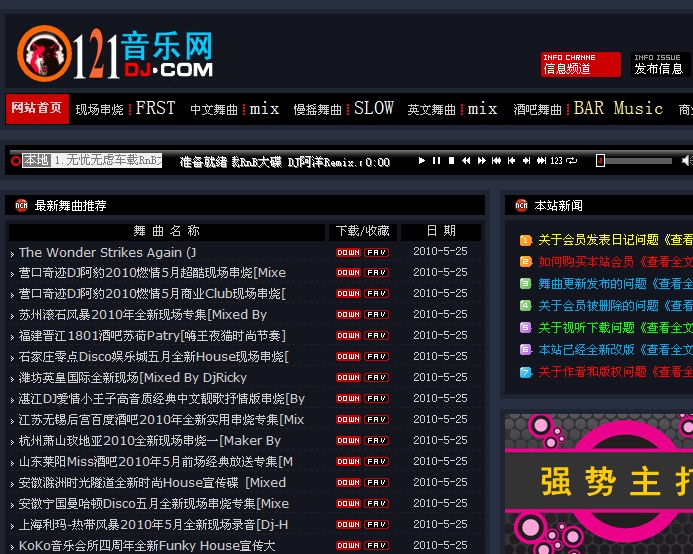Toggle the repeat loop icon in the player
Image resolution: width=693 pixels, height=554 pixels.
pos(571,160)
